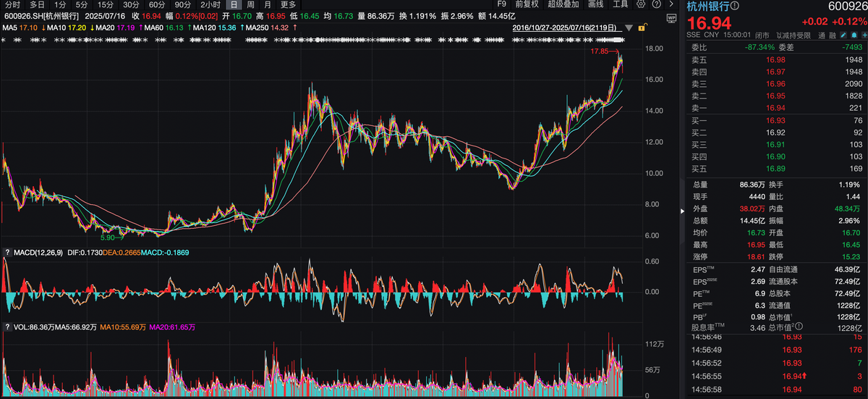Image resolution: width=868 pixels, height=399 pixels.
Task: Switch to the 分时 intraday tab
Action: pyautogui.click(x=12, y=4)
